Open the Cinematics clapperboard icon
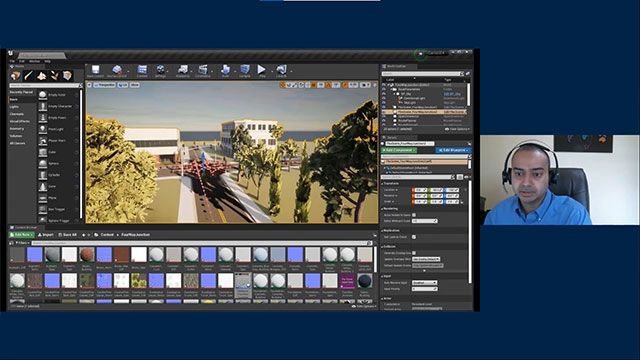The height and width of the screenshot is (360, 640). [x=203, y=69]
